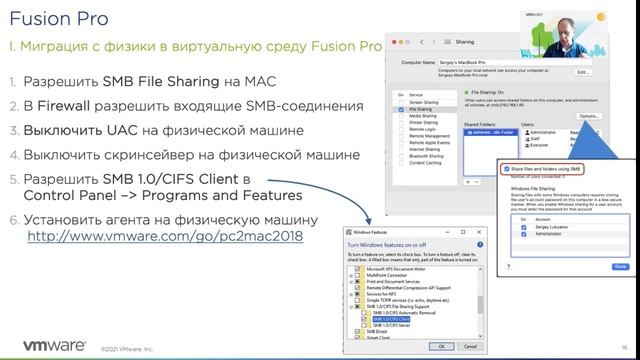This screenshot has height=360, width=640.
Task: Click the Windows Features scrollbar thumb
Action: (x=480, y=304)
